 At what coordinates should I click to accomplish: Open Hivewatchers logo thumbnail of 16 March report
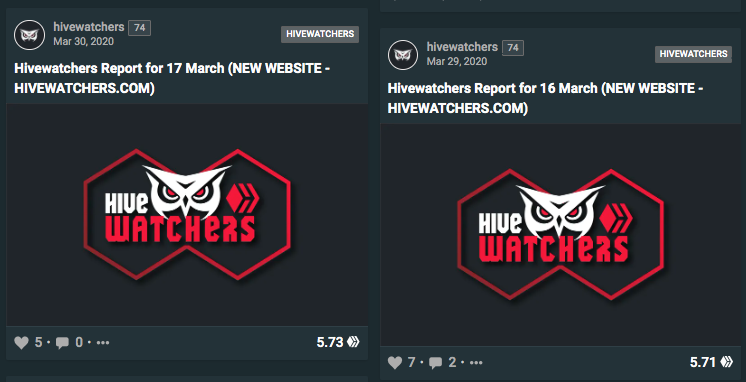pyautogui.click(x=560, y=235)
